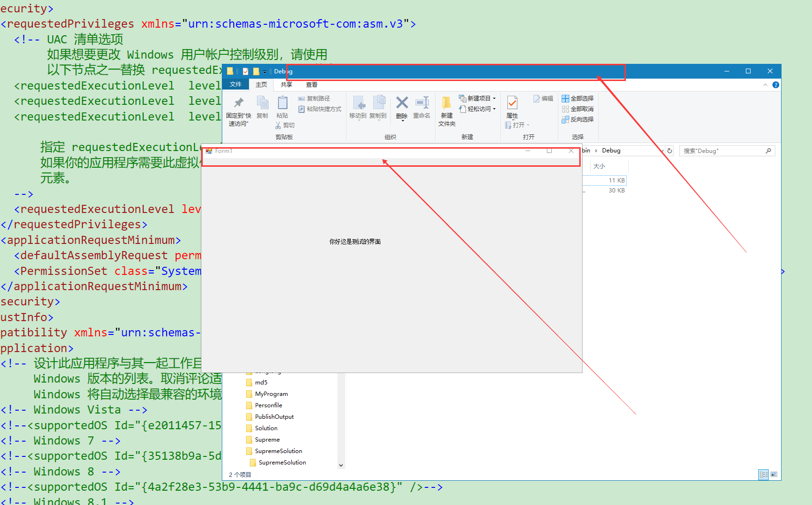Click 全部选择 (Select all)
The height and width of the screenshot is (505, 812).
tap(578, 98)
